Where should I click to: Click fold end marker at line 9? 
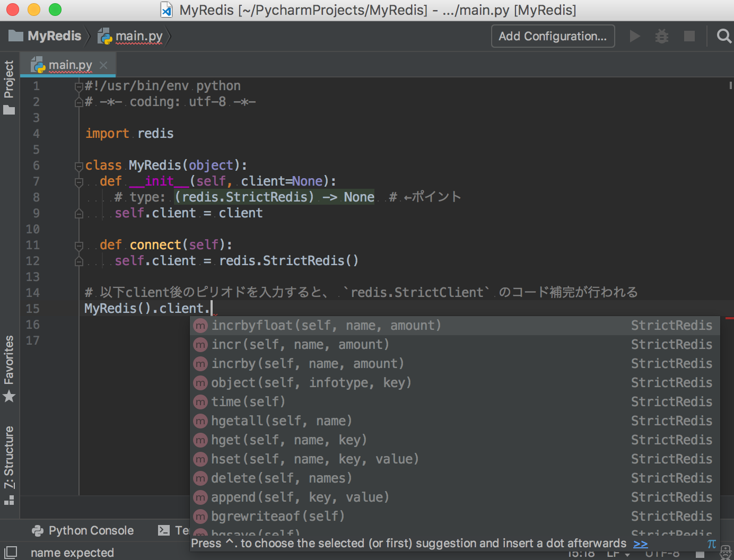click(x=78, y=214)
